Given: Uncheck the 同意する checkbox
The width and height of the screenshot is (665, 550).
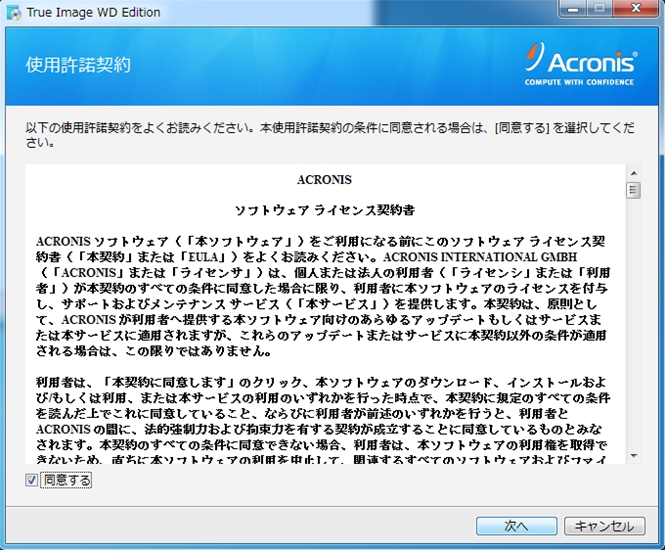Looking at the screenshot, I should (31, 480).
